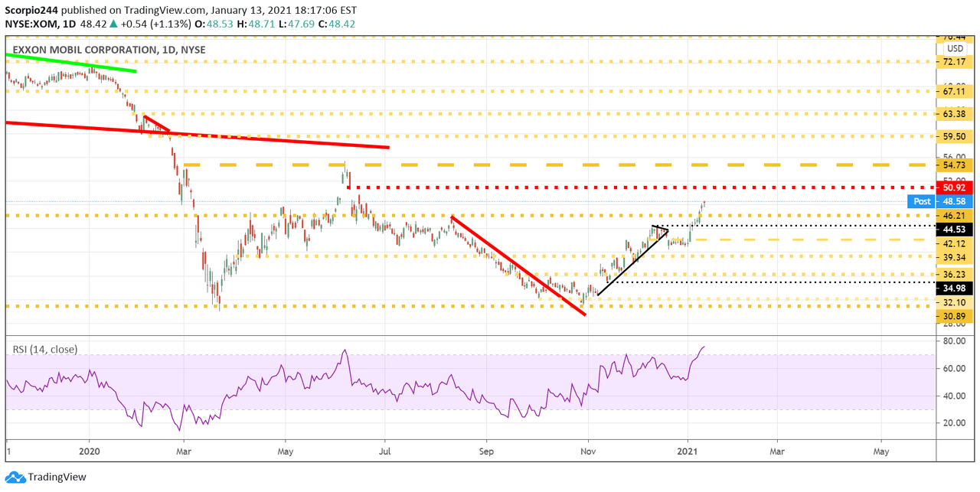Screen dimensions: 980x492
Task: Click the 30.89 price level label
Action: click(x=954, y=316)
